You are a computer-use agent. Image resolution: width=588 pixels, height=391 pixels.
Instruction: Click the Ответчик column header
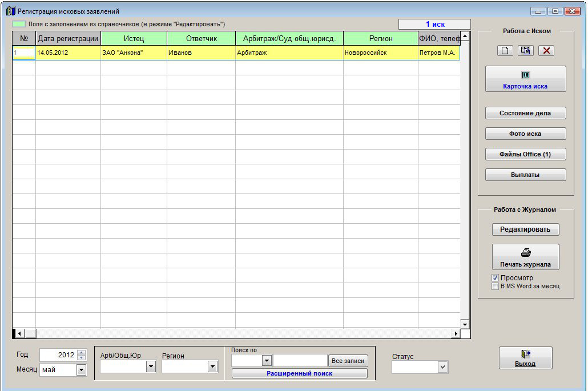pos(202,39)
